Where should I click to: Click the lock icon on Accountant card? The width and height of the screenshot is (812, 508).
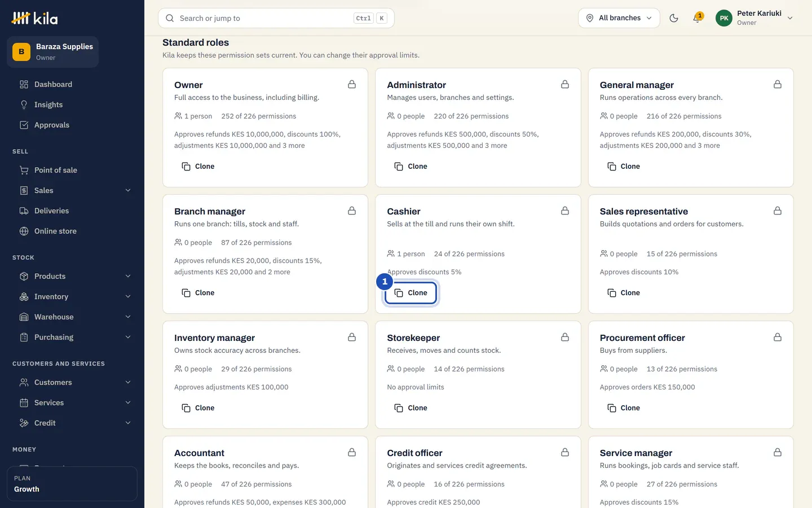coord(352,453)
